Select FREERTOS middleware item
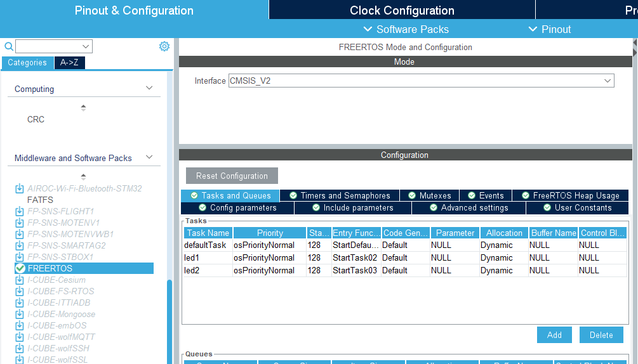638x364 pixels. click(84, 268)
